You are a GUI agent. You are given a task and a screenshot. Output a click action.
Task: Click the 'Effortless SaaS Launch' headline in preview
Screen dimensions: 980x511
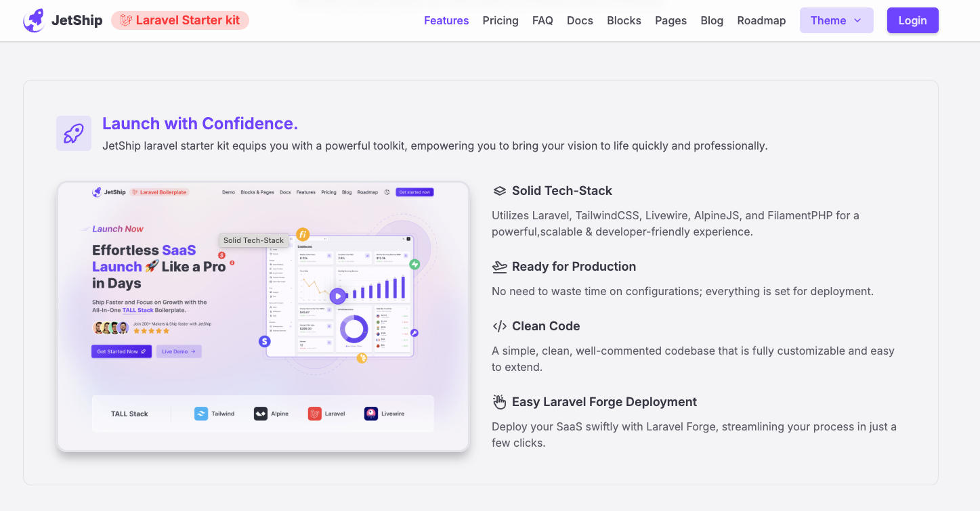click(x=158, y=267)
